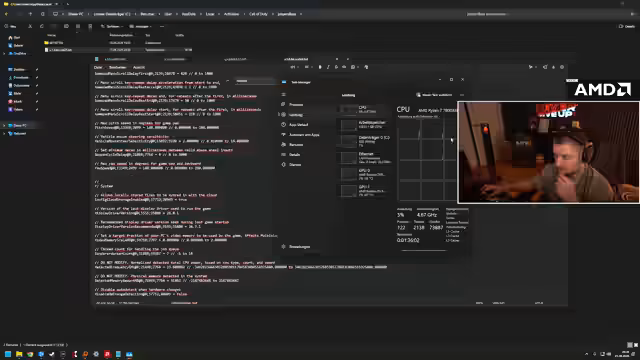
Task: Open Benutzer page in Task Manager
Action: click(296, 144)
